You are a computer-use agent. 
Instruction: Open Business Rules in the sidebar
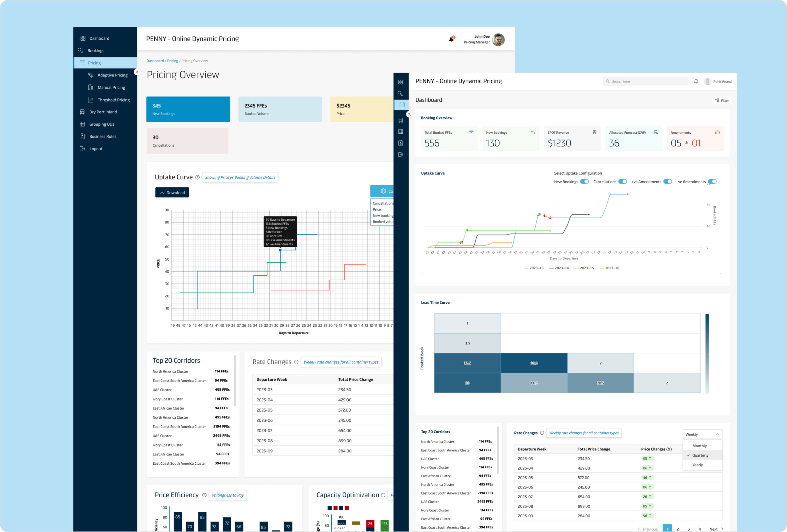(x=103, y=136)
